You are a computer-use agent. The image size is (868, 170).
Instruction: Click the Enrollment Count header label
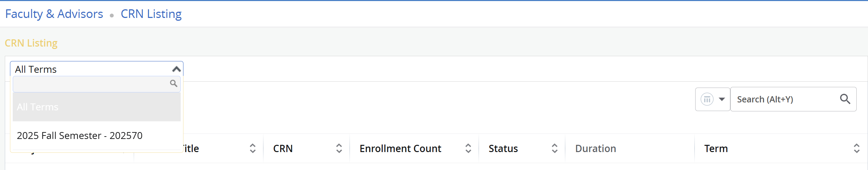400,149
